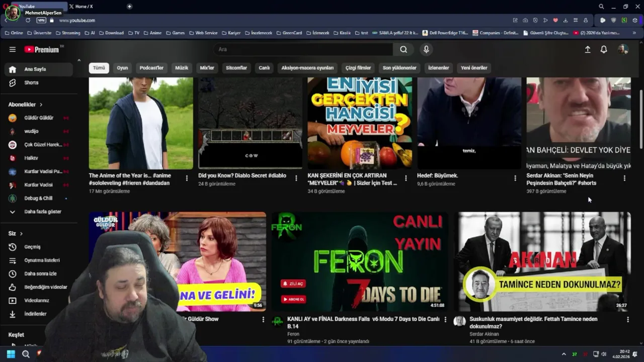Click the browser address bar URL
Viewport: 644px width, 362px height.
(x=77, y=20)
